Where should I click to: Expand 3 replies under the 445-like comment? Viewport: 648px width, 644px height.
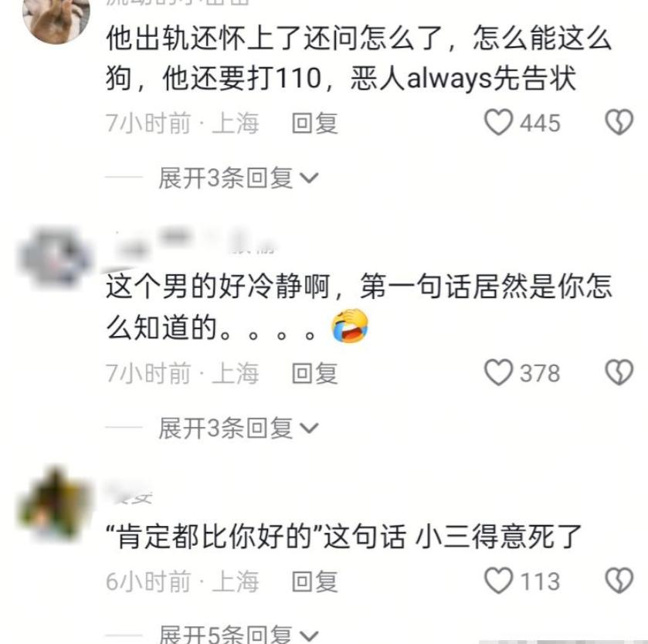238,178
